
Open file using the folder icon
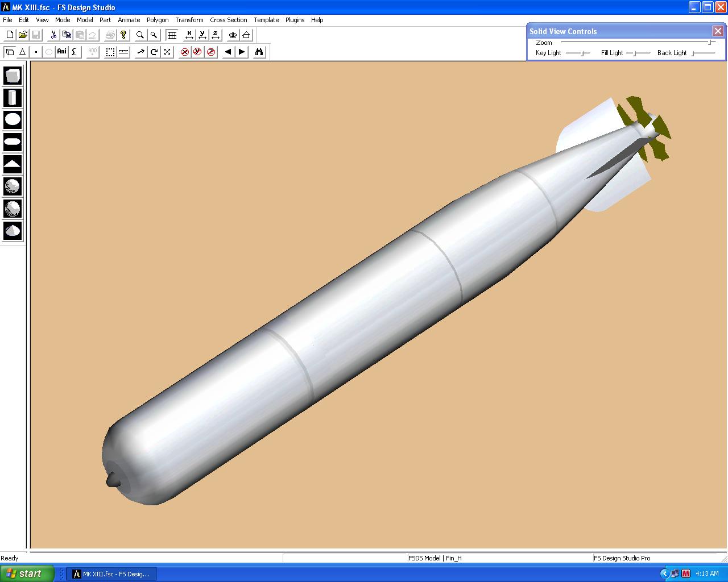tap(23, 35)
